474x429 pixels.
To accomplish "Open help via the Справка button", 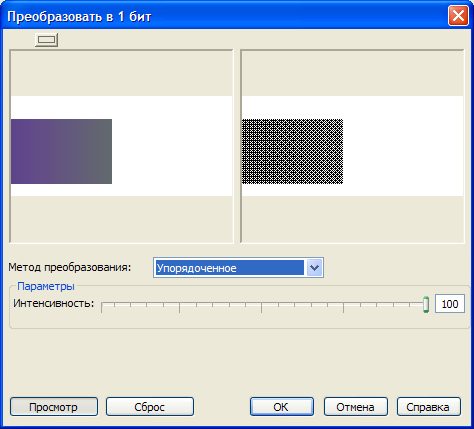I will [429, 407].
